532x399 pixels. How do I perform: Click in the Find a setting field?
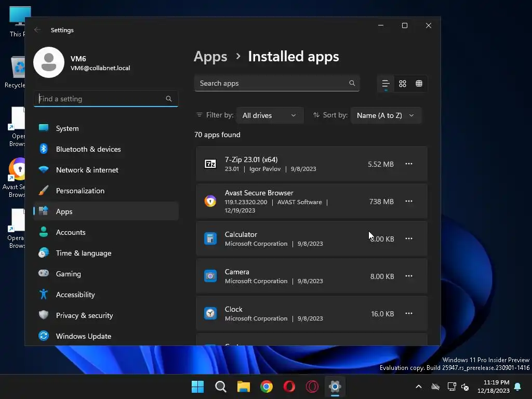(x=106, y=99)
